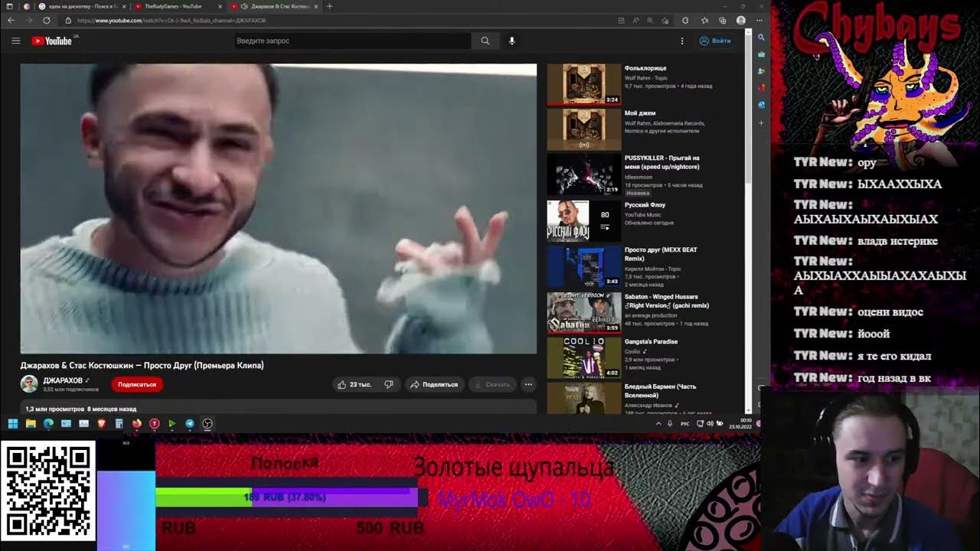Click the video title Просто Друг text
Viewport: 980px width, 551px height.
(142, 365)
